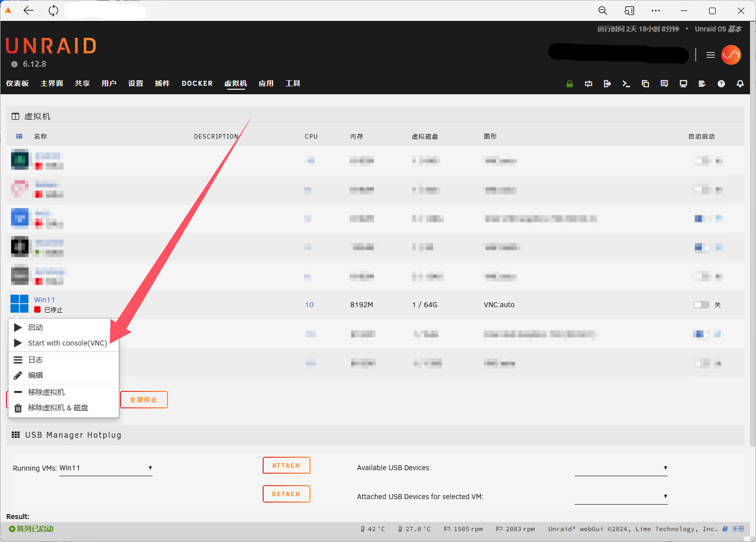
Task: Open the terminal from the header icons
Action: [x=626, y=84]
